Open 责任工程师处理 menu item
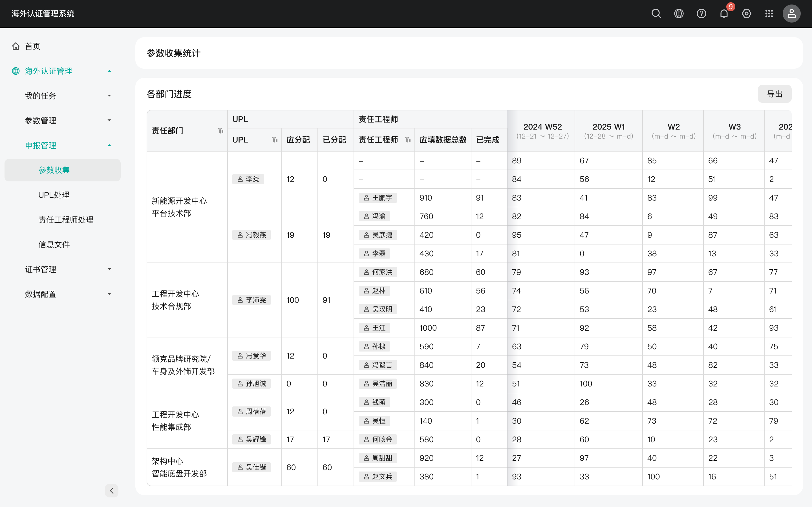 [x=62, y=220]
